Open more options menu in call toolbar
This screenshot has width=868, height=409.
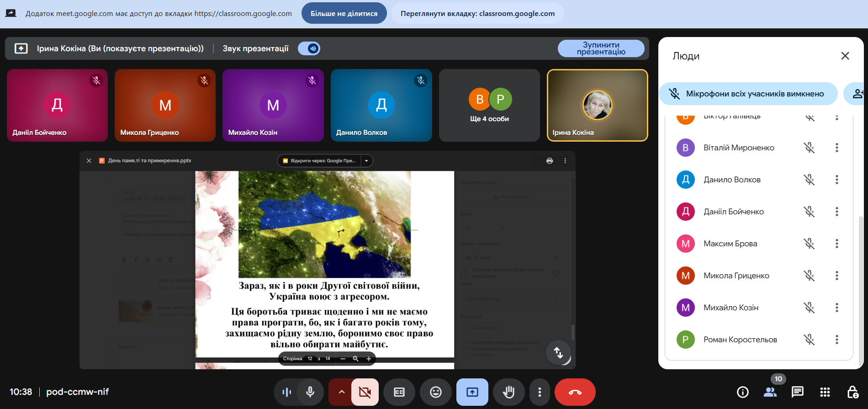(x=540, y=392)
